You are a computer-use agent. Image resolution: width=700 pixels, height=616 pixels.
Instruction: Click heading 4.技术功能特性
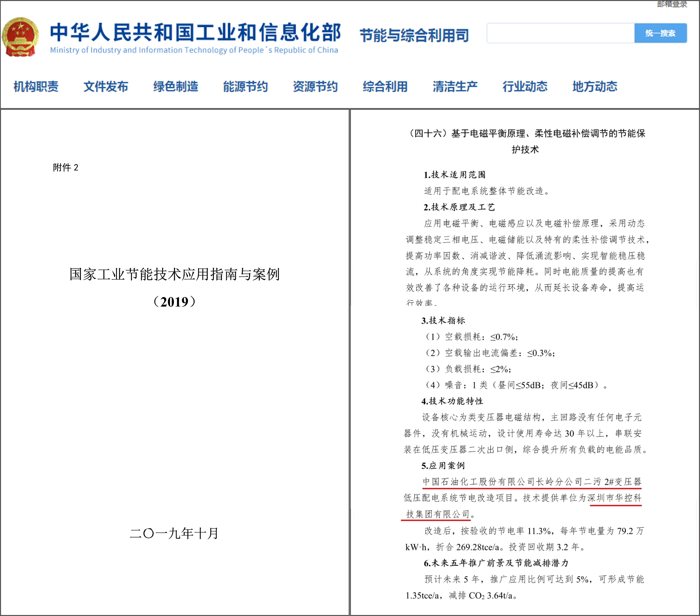452,401
